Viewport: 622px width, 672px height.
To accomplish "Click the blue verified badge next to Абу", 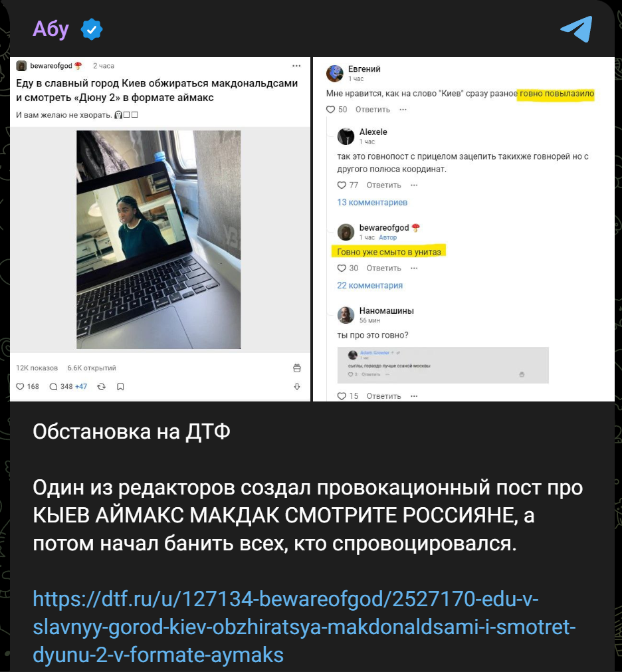I will point(92,29).
